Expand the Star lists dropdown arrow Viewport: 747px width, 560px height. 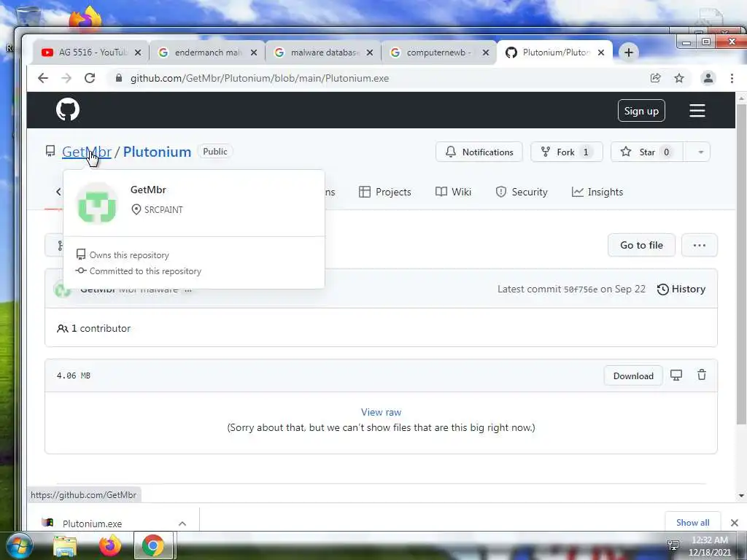[x=700, y=152]
